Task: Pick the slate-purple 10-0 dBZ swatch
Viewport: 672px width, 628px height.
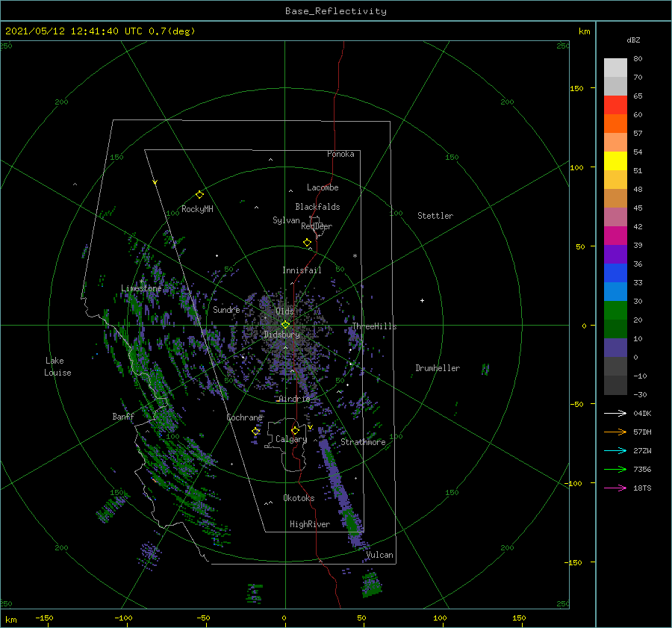Action: tap(615, 348)
